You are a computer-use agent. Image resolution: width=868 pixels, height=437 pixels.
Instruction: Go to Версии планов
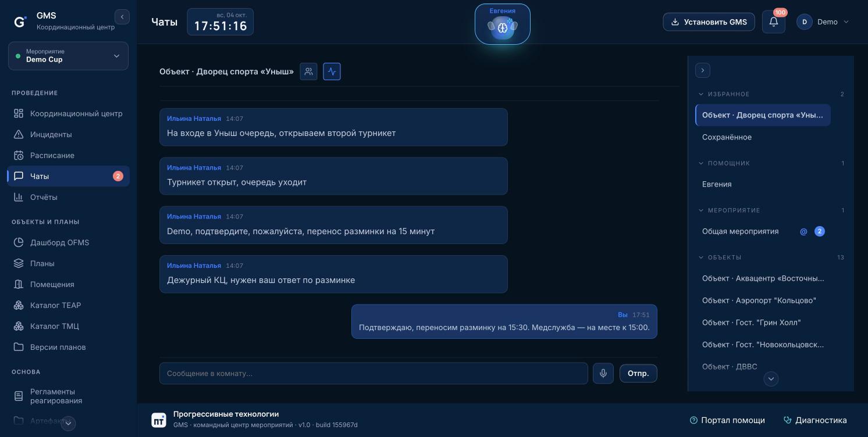tap(69, 347)
